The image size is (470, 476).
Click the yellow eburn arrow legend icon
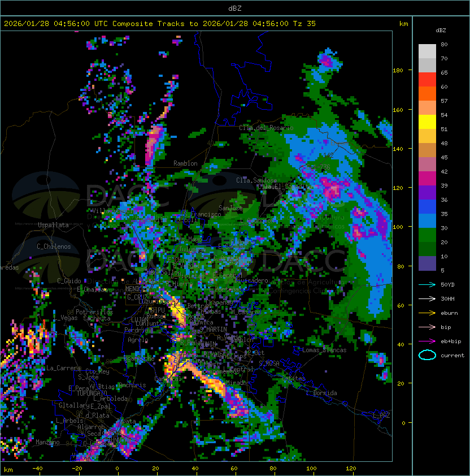pos(427,313)
